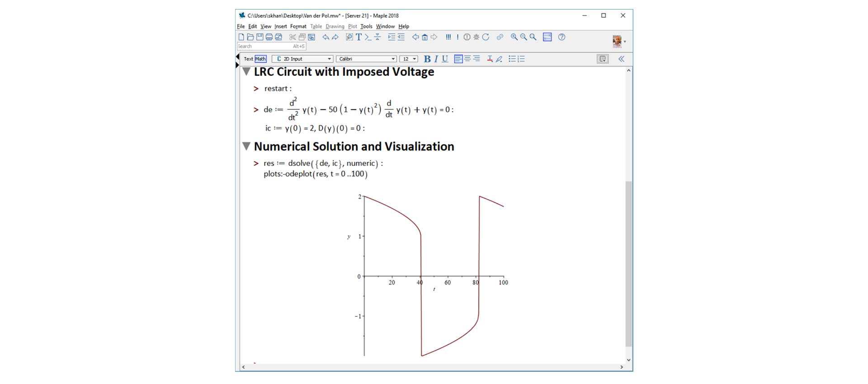Image resolution: width=868 pixels, height=384 pixels.
Task: Open the debugger bug icon
Action: [476, 37]
